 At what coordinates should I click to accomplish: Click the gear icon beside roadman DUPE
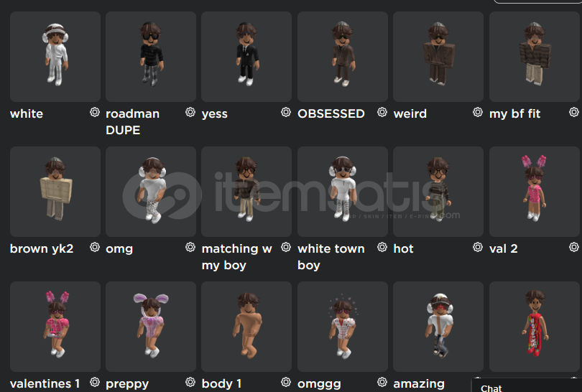190,112
